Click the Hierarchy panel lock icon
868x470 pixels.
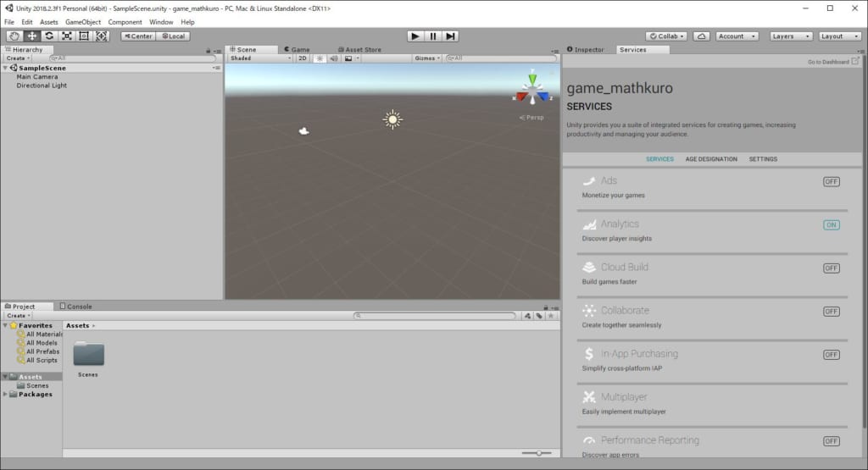pyautogui.click(x=209, y=50)
